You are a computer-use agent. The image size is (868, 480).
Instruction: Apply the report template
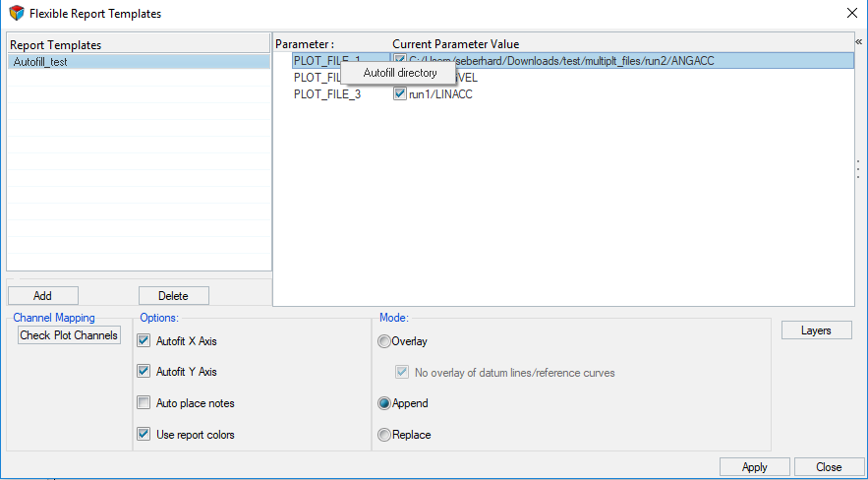[x=754, y=467]
